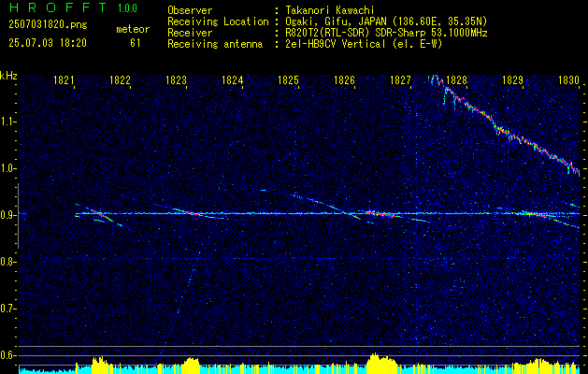Click the 0.9 kHz frequency label
This screenshot has height=374, width=588.
point(7,215)
